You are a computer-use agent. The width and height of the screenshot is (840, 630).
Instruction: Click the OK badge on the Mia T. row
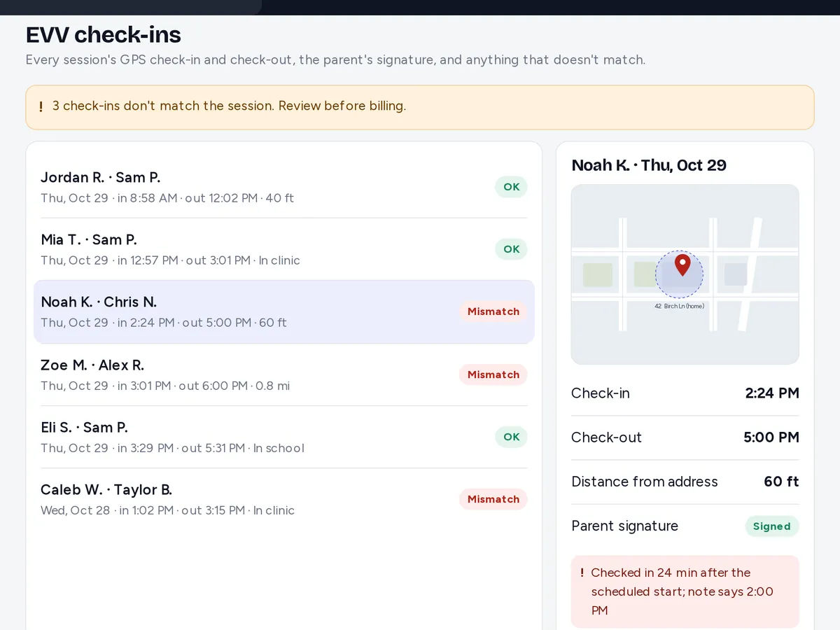[x=512, y=249]
